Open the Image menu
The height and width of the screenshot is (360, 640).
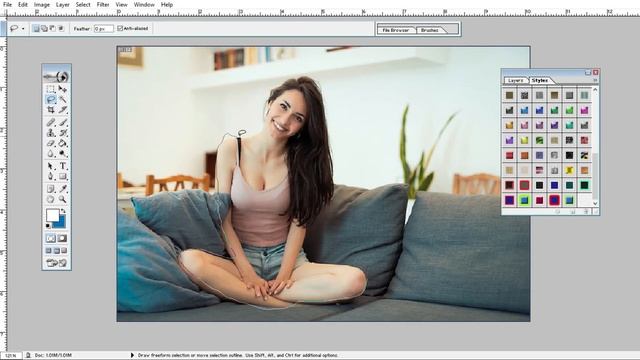[x=42, y=4]
